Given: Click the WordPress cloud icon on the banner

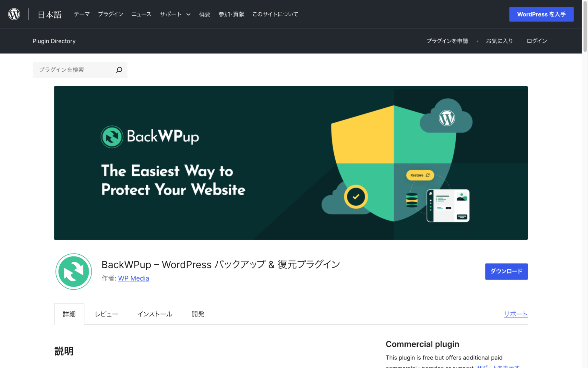Looking at the screenshot, I should [447, 117].
